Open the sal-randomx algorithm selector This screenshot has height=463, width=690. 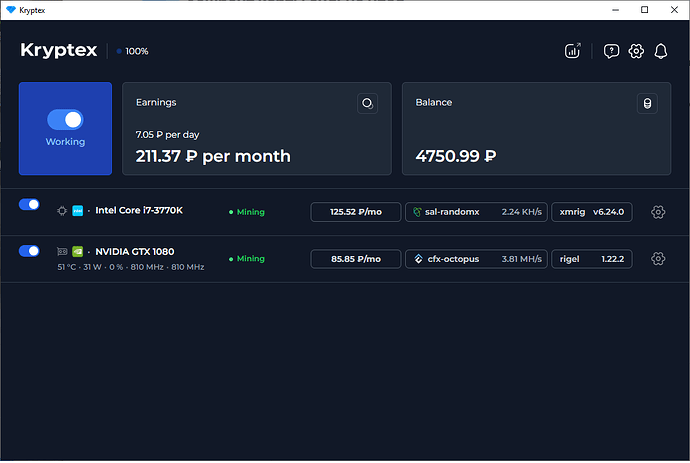476,212
